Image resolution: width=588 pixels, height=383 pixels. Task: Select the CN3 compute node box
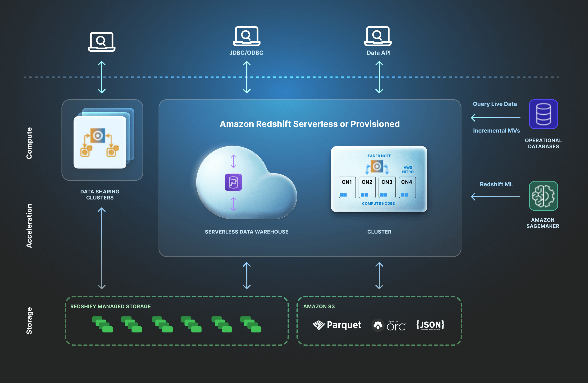387,187
